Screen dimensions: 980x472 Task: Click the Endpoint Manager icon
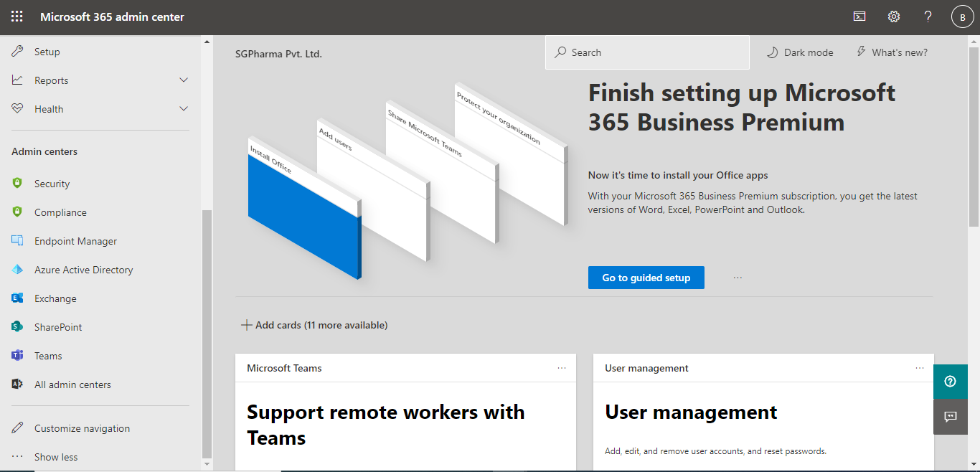click(x=18, y=241)
